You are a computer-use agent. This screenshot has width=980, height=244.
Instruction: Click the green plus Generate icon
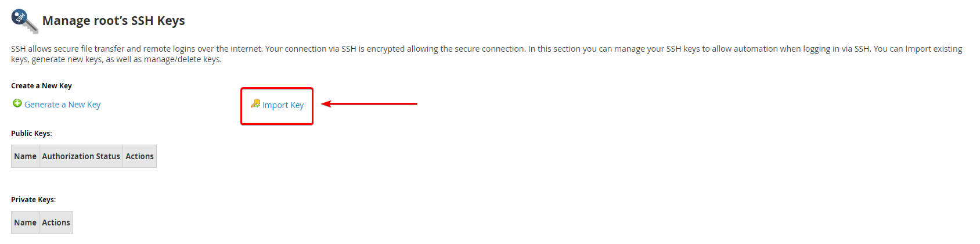click(17, 103)
